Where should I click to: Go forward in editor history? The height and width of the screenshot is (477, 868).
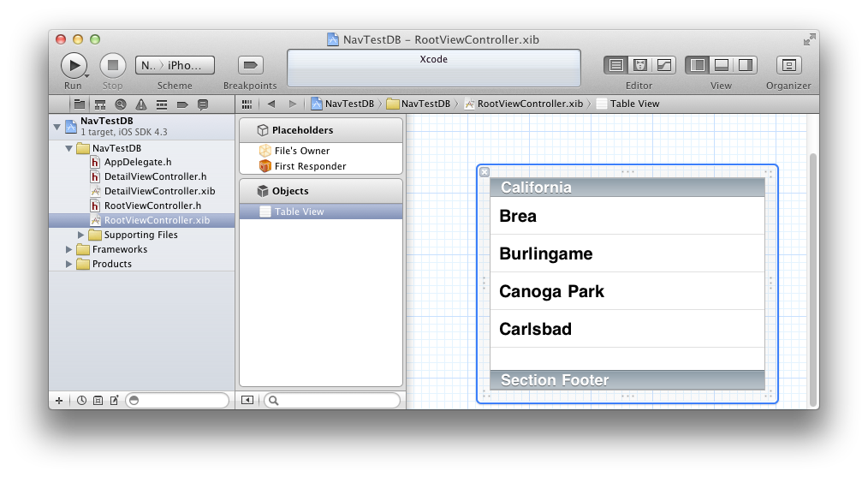(x=293, y=104)
